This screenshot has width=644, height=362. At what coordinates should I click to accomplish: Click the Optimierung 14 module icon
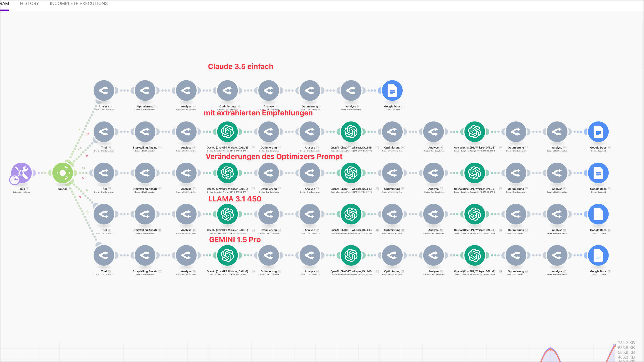tap(392, 132)
